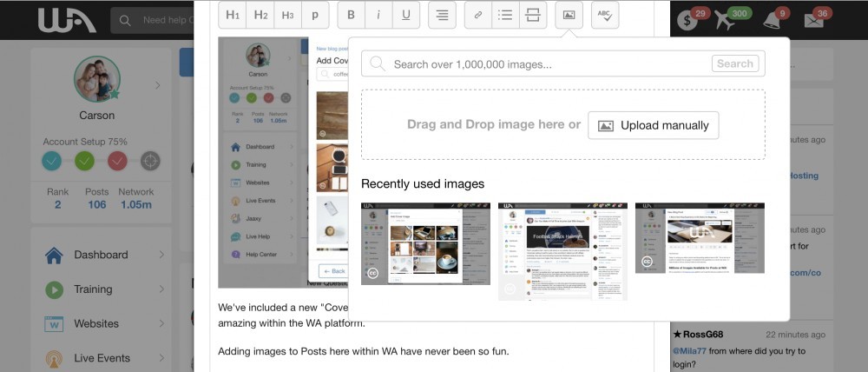
Task: Open Training from the sidebar
Action: click(x=93, y=289)
